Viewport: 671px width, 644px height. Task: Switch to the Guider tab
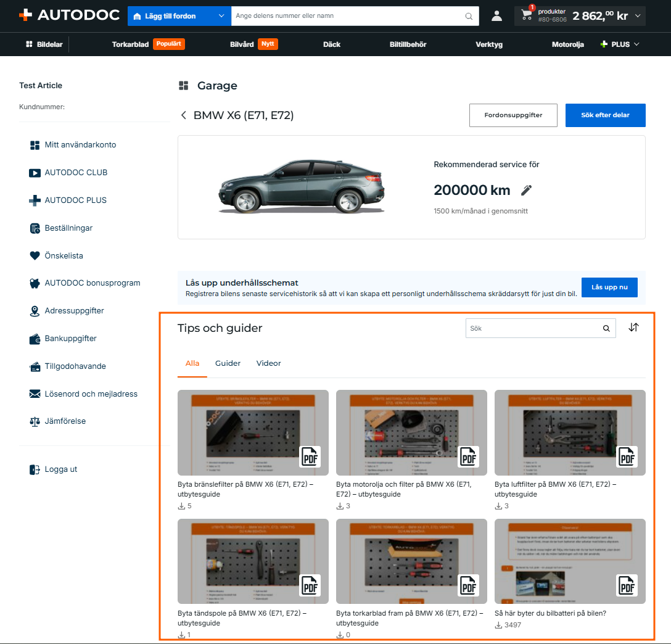point(228,363)
